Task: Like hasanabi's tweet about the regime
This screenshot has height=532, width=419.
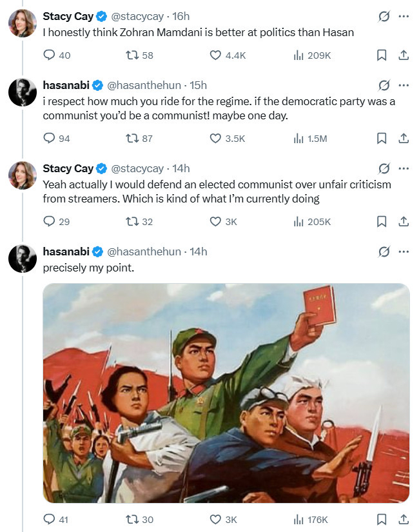Action: 217,138
